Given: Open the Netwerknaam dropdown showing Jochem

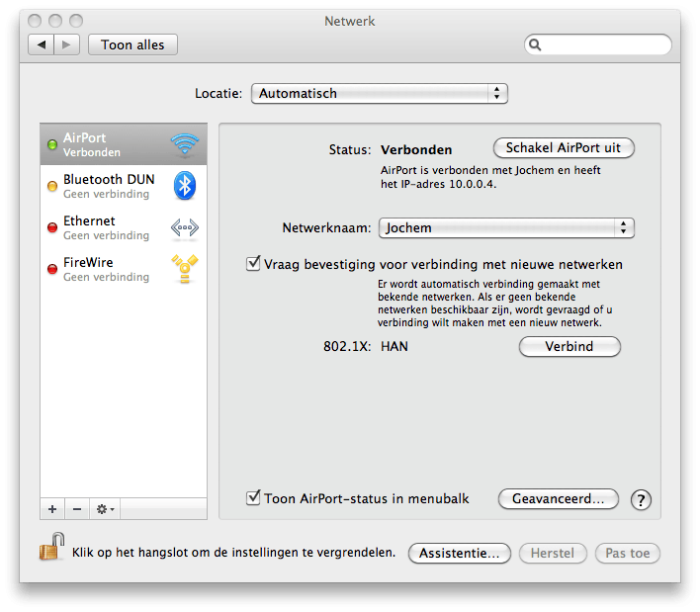Looking at the screenshot, I should click(x=506, y=227).
